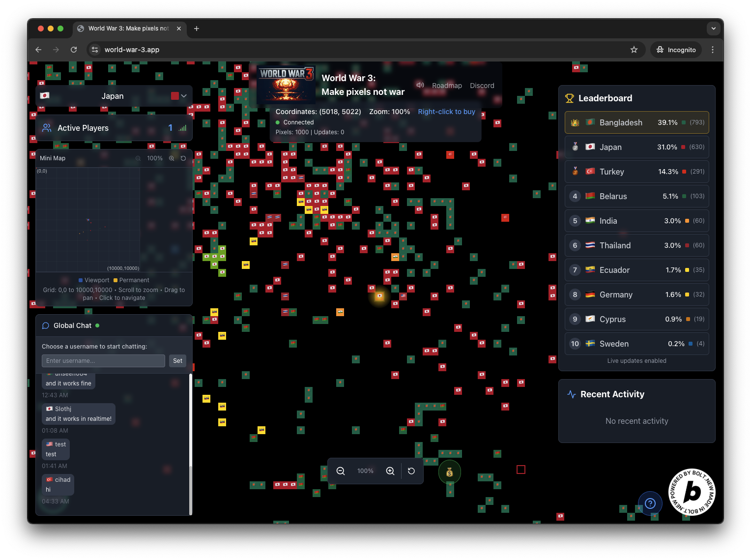Open the Discord link
This screenshot has width=751, height=560.
click(482, 86)
